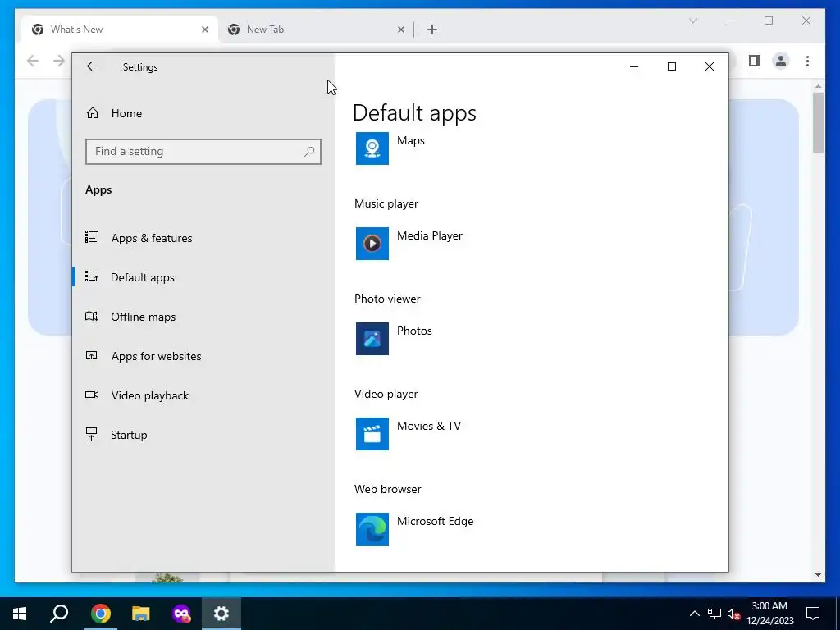The height and width of the screenshot is (630, 840).
Task: Change the default Maps app
Action: [410, 141]
